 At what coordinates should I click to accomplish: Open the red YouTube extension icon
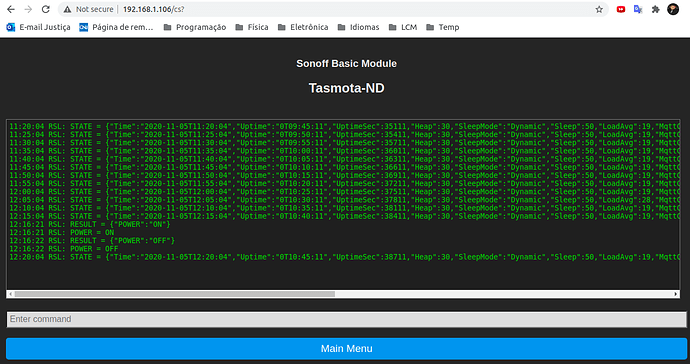pos(621,9)
